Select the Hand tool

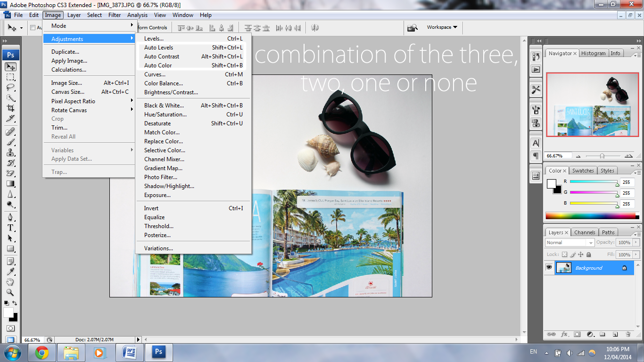(10, 282)
